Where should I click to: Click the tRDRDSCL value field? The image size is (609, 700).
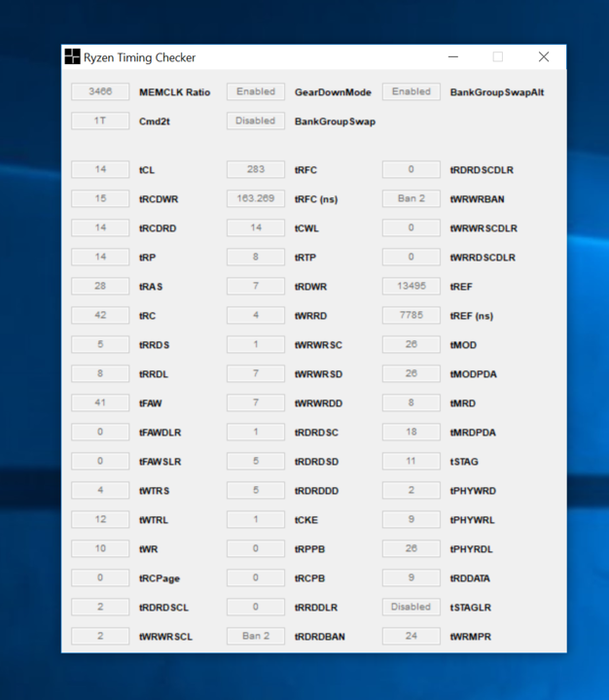[x=100, y=607]
